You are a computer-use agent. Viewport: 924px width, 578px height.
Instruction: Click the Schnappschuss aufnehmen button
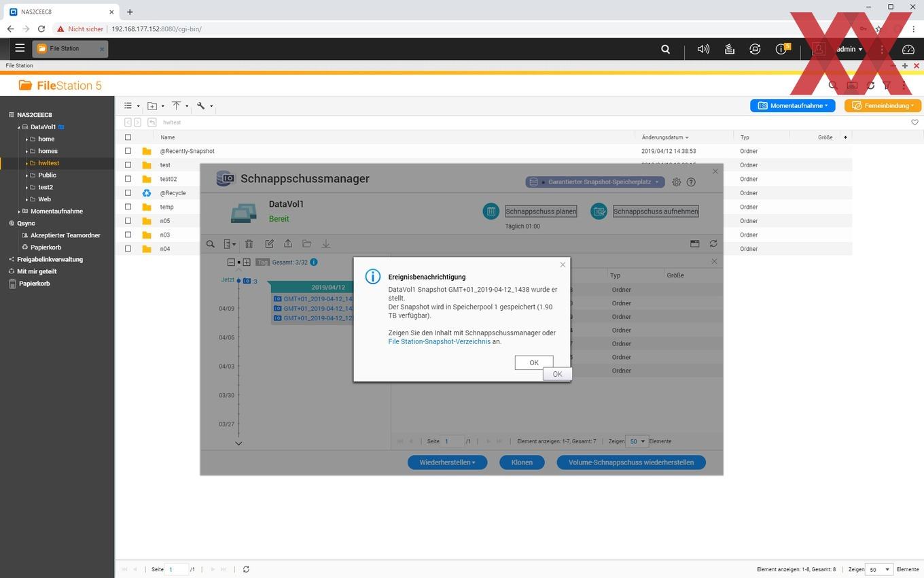(x=656, y=211)
